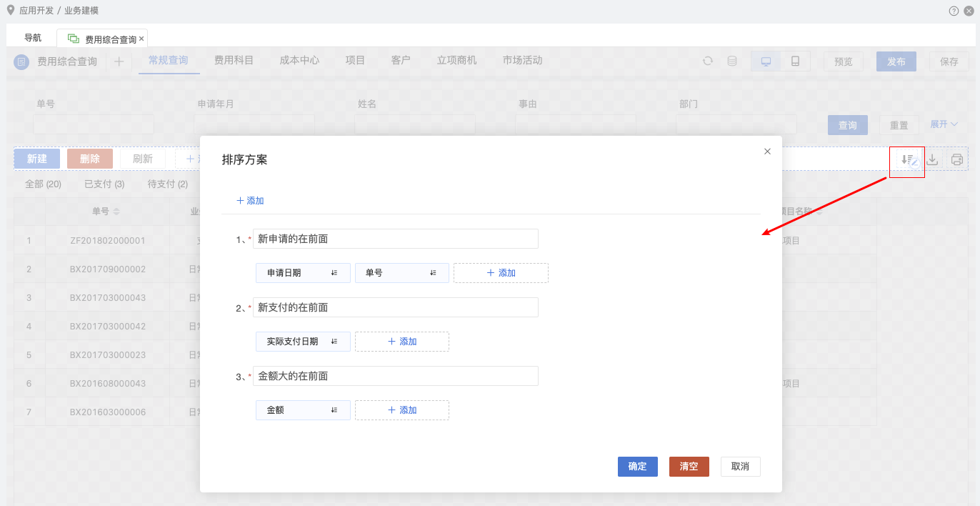Image resolution: width=980 pixels, height=506 pixels.
Task: Click the 保存 button
Action: tap(949, 61)
